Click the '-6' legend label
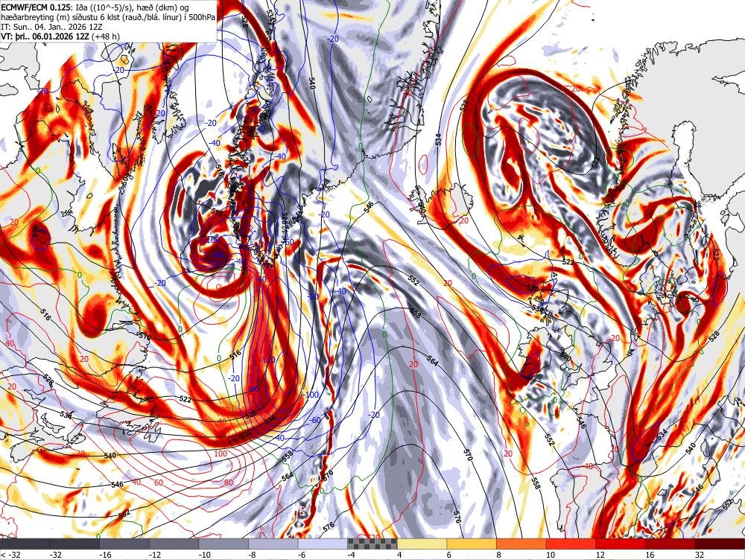This screenshot has width=745, height=560. [302, 555]
